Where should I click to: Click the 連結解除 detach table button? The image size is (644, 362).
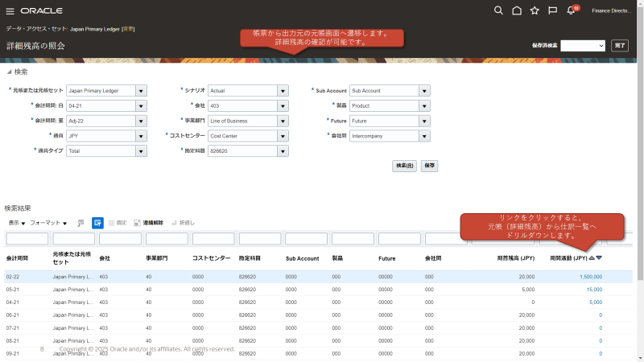click(149, 223)
